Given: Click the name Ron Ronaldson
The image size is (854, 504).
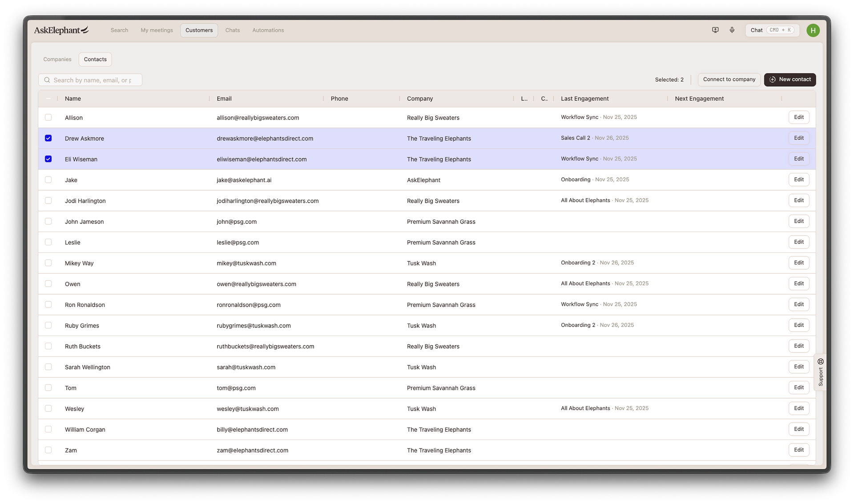Looking at the screenshot, I should [85, 305].
